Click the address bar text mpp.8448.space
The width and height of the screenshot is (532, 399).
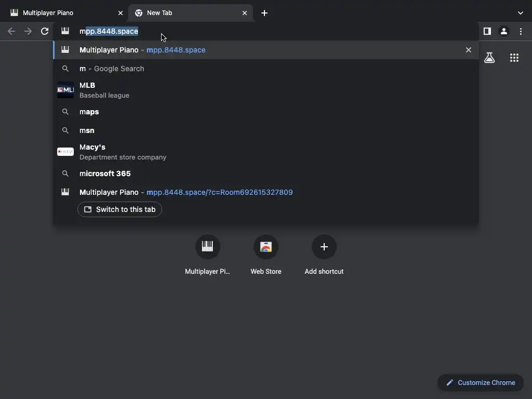(109, 31)
